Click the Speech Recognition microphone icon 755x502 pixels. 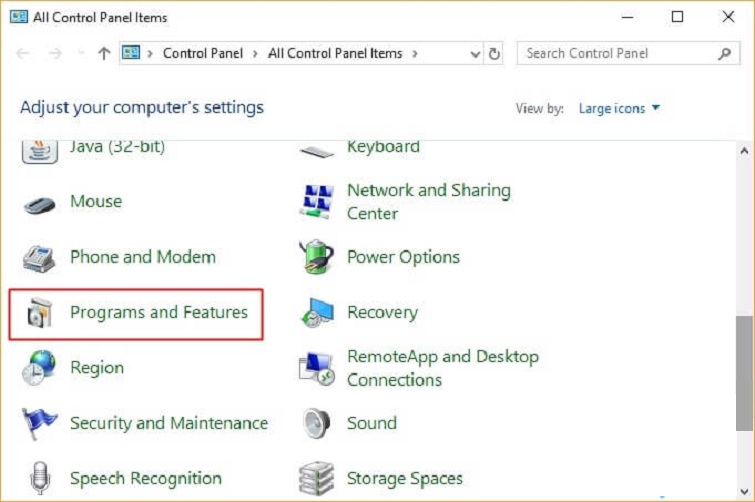pos(40,478)
